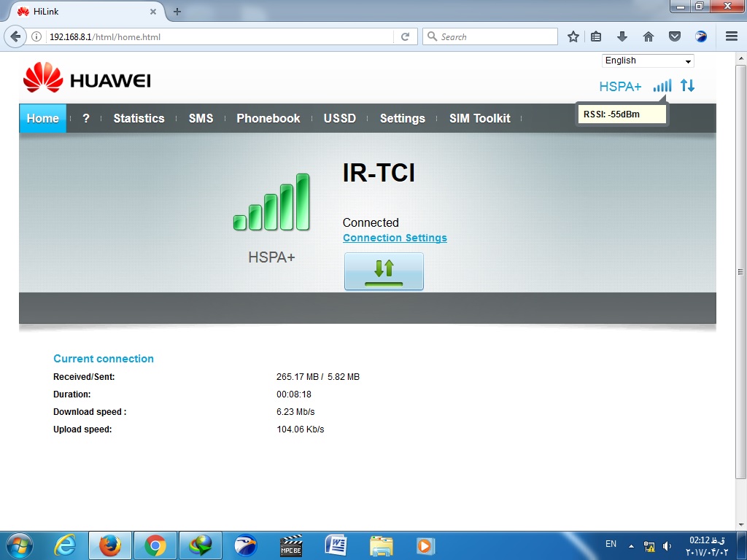This screenshot has width=747, height=560.
Task: Click the page vertical scrollbar
Action: (x=740, y=271)
